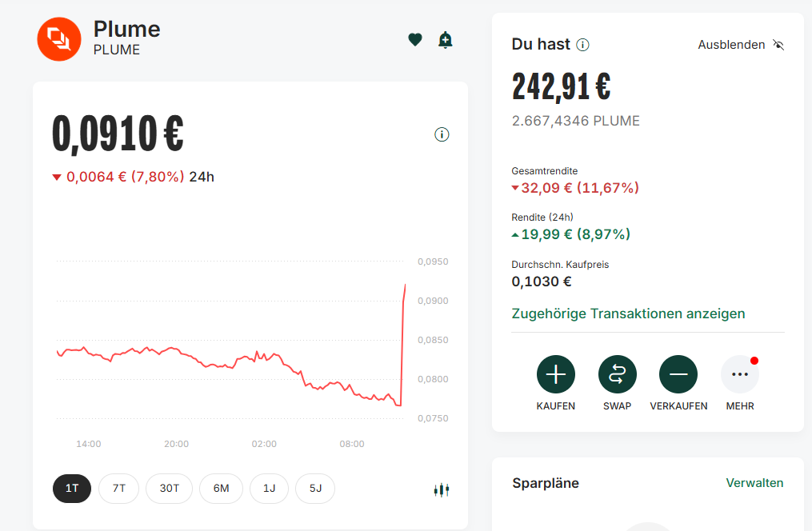Show the 30T chart range

(x=169, y=488)
